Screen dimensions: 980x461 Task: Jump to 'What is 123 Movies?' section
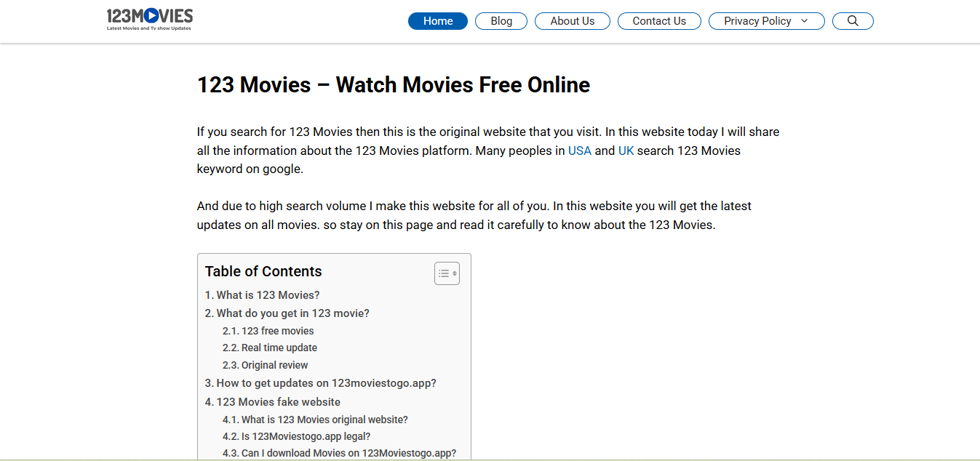pos(262,294)
